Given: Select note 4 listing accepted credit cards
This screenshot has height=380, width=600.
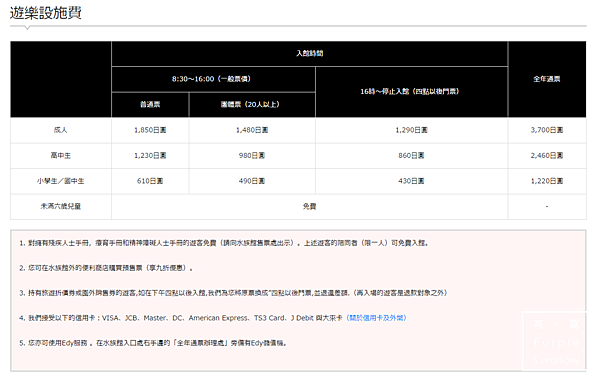Looking at the screenshot, I should [213, 318].
